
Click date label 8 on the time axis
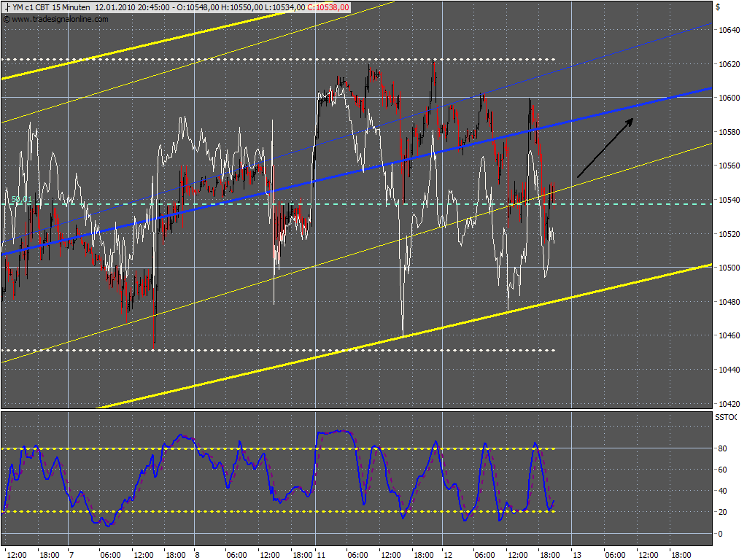[x=197, y=555]
